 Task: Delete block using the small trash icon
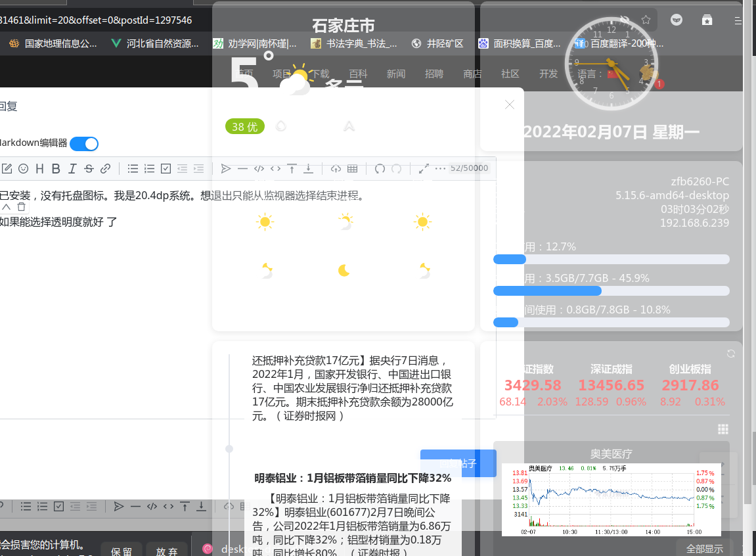click(x=21, y=207)
